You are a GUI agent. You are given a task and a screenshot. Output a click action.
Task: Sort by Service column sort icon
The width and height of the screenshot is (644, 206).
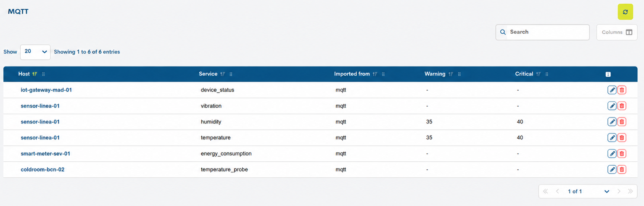click(x=222, y=74)
